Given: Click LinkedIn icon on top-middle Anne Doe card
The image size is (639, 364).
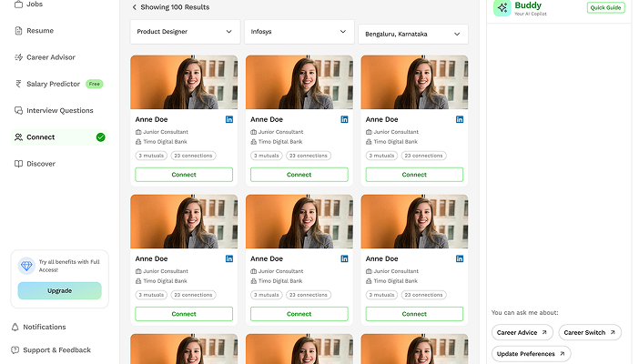Looking at the screenshot, I should click(344, 119).
